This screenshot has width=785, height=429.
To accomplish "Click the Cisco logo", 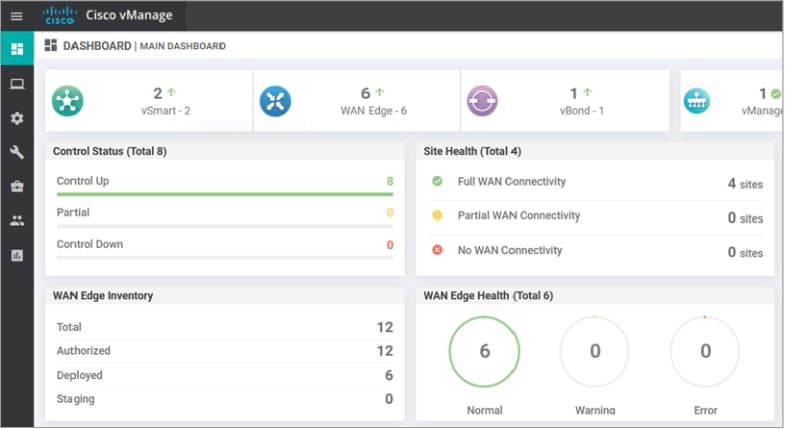I will 59,16.
